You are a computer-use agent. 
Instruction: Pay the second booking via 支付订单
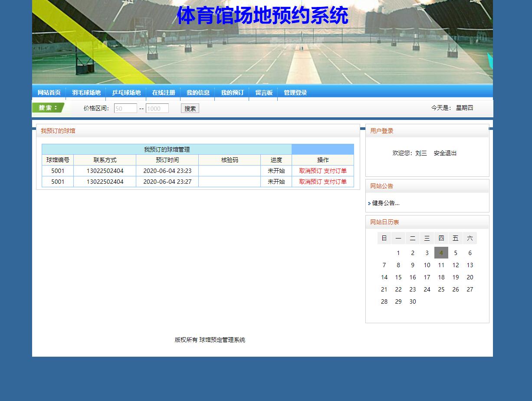335,182
